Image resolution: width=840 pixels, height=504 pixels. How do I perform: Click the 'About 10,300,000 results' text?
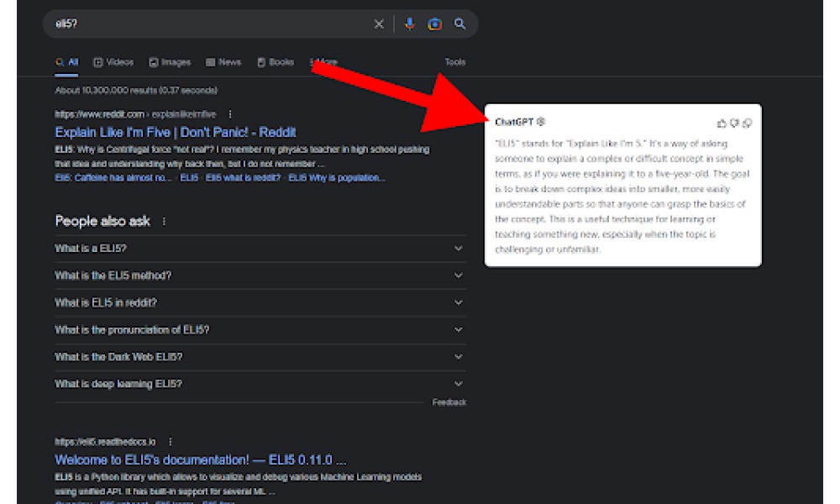136,91
